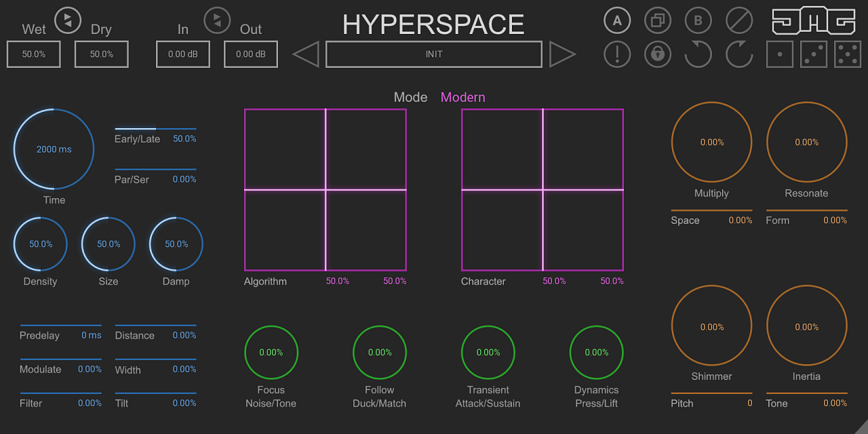
Task: Click the Early/Late slider
Action: point(155,129)
